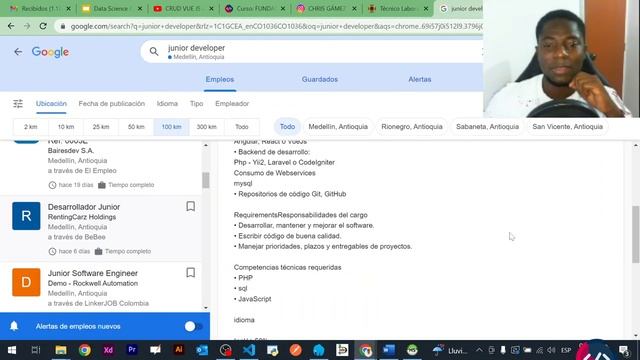Click the browser forward arrow
The width and height of the screenshot is (640, 360).
[27, 26]
